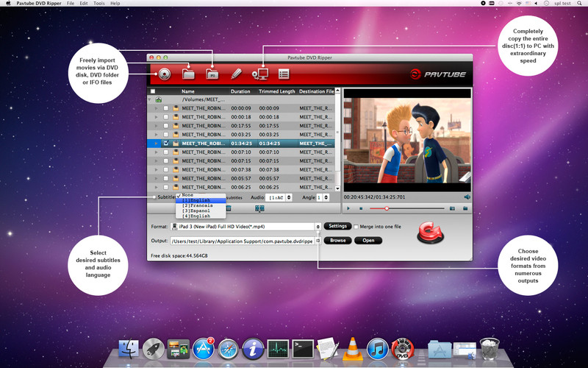The width and height of the screenshot is (588, 368).
Task: Uncheck the selected 01:34:25 main title
Action: coord(166,143)
